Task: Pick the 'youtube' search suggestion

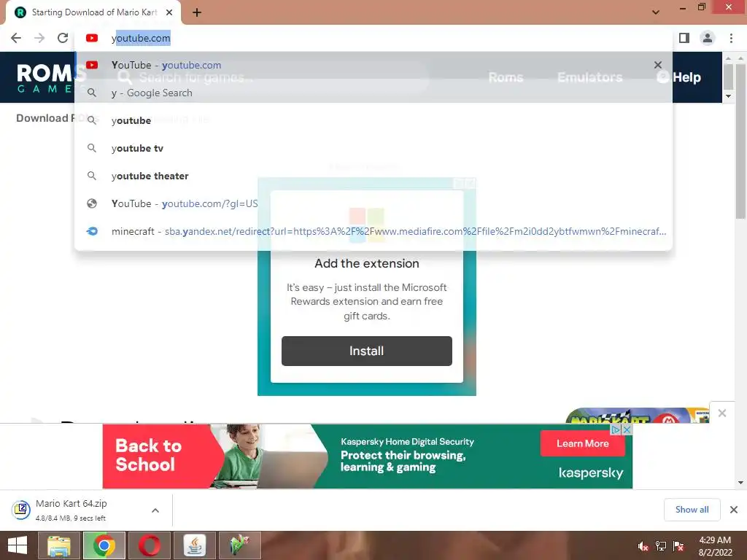Action: pyautogui.click(x=373, y=120)
